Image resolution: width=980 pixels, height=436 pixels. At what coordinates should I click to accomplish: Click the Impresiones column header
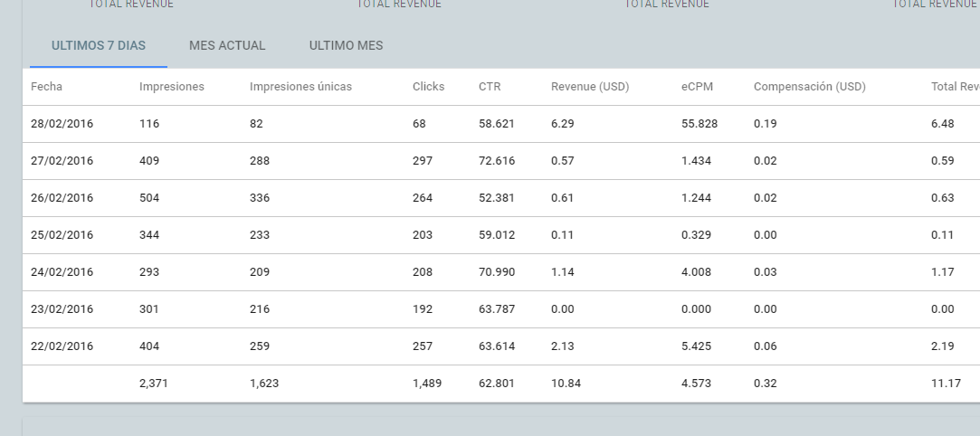coord(171,87)
